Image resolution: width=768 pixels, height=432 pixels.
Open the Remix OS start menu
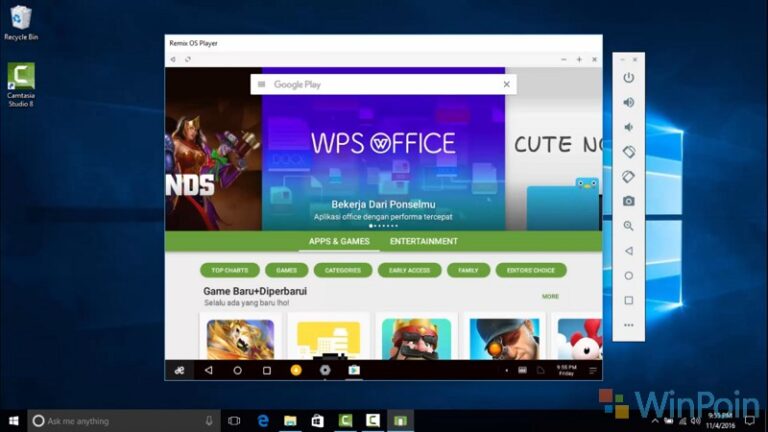coord(179,370)
